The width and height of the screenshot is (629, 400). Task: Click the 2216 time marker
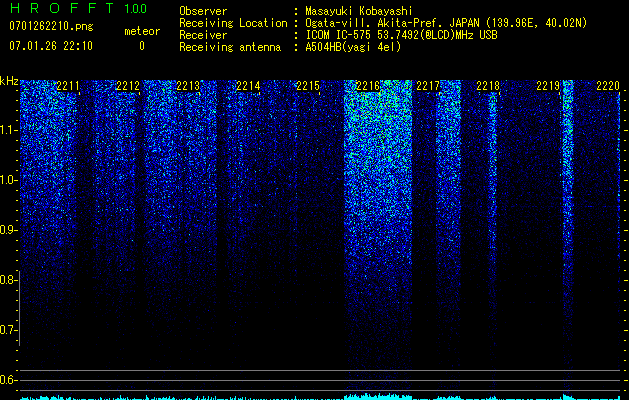(368, 86)
